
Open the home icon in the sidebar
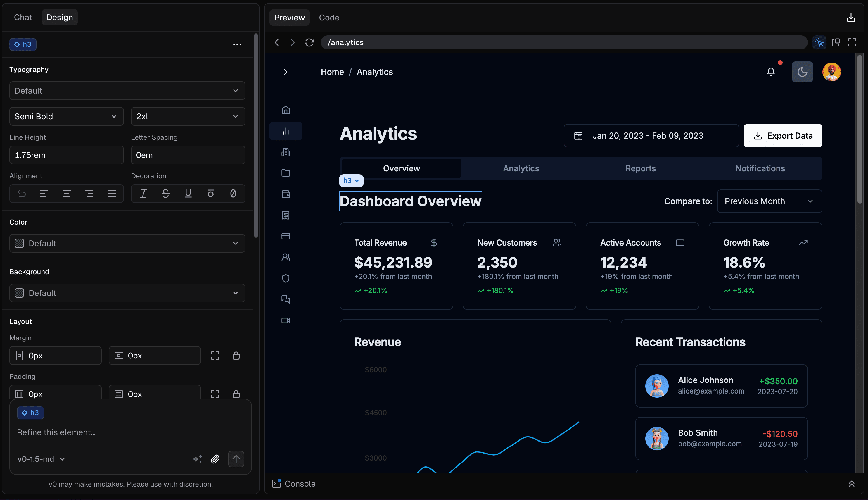[286, 110]
